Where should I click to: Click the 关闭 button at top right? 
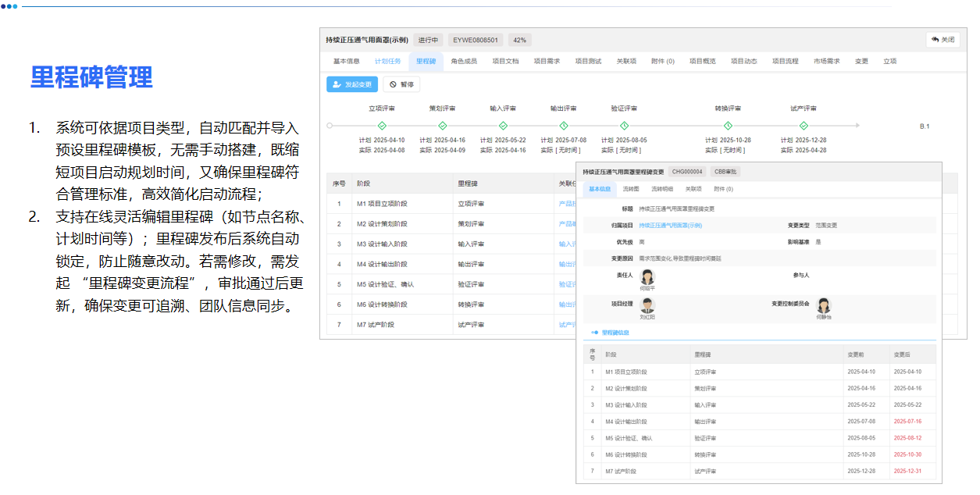[943, 40]
